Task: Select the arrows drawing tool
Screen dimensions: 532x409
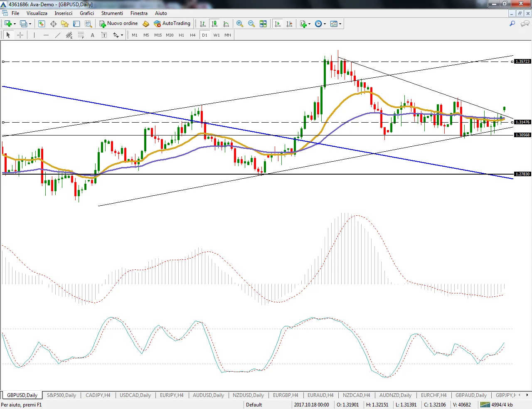Action: click(x=116, y=35)
